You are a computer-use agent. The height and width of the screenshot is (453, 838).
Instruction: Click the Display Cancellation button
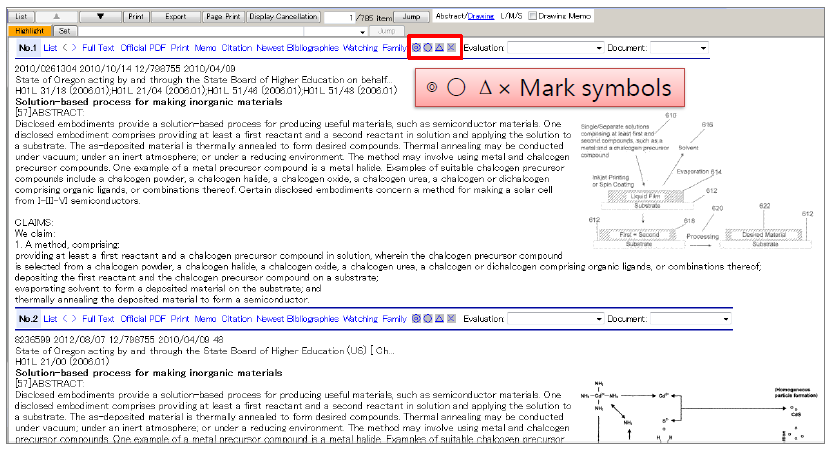pos(283,17)
